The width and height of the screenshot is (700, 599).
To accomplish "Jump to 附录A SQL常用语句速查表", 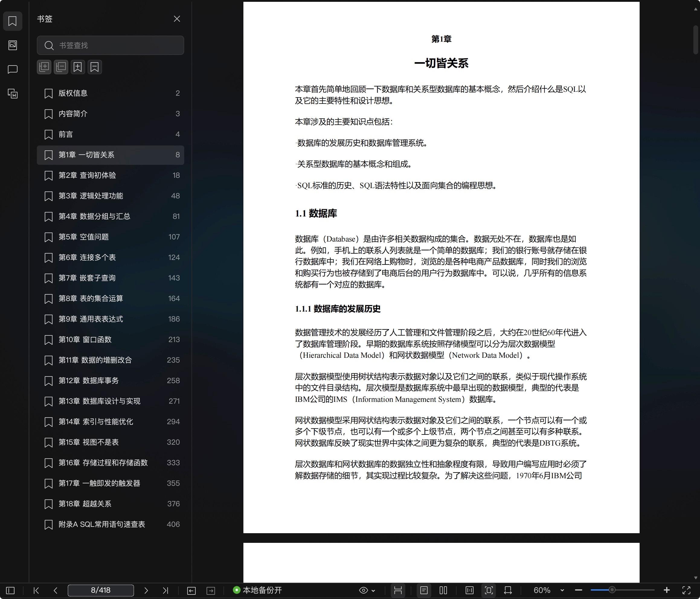I will (111, 524).
